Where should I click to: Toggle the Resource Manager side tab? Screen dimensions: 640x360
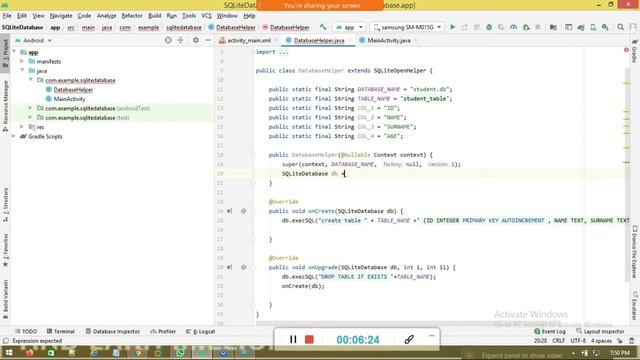tap(5, 105)
